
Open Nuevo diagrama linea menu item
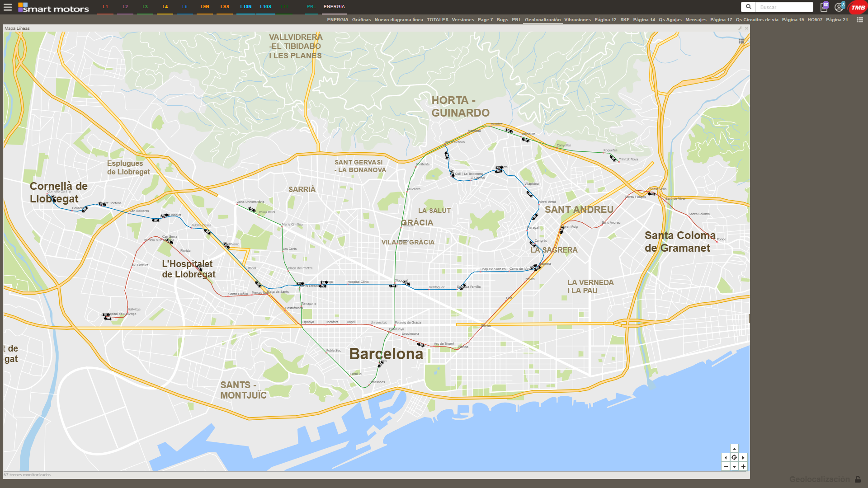tap(399, 20)
